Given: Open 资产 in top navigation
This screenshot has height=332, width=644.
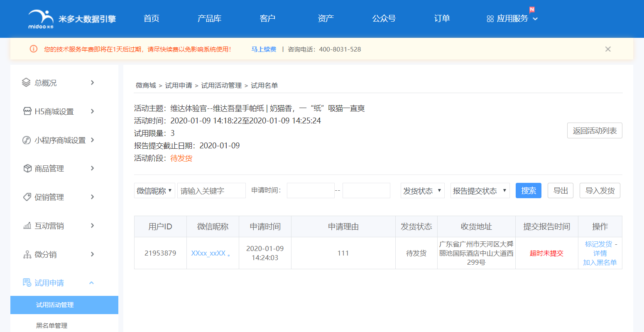Looking at the screenshot, I should 326,19.
